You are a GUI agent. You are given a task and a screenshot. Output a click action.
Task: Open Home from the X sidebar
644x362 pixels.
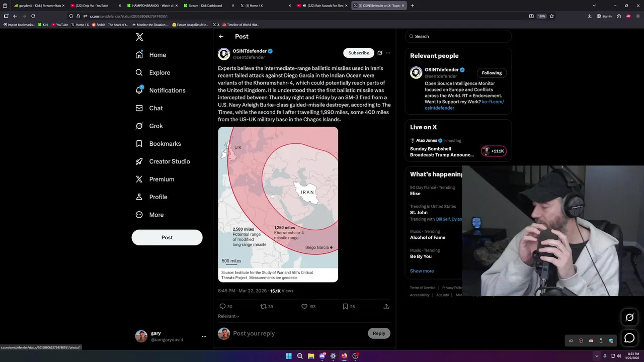point(151,55)
